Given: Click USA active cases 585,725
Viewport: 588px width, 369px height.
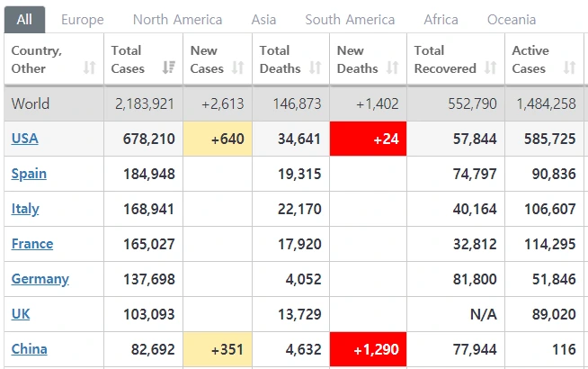Looking at the screenshot, I should 549,139.
